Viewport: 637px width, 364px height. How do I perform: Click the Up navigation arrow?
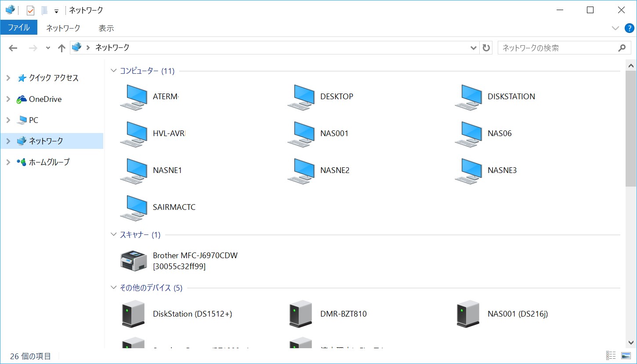pos(61,48)
